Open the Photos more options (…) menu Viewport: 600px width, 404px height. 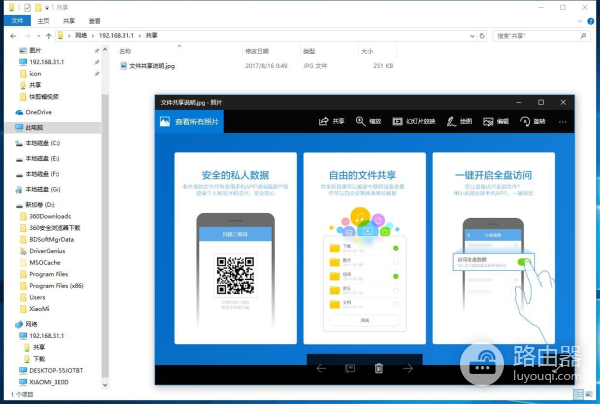point(565,121)
